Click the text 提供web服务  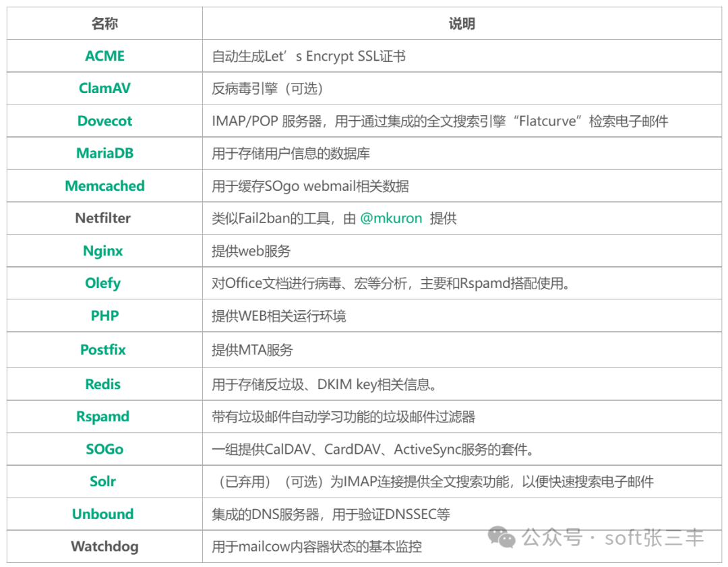point(251,251)
